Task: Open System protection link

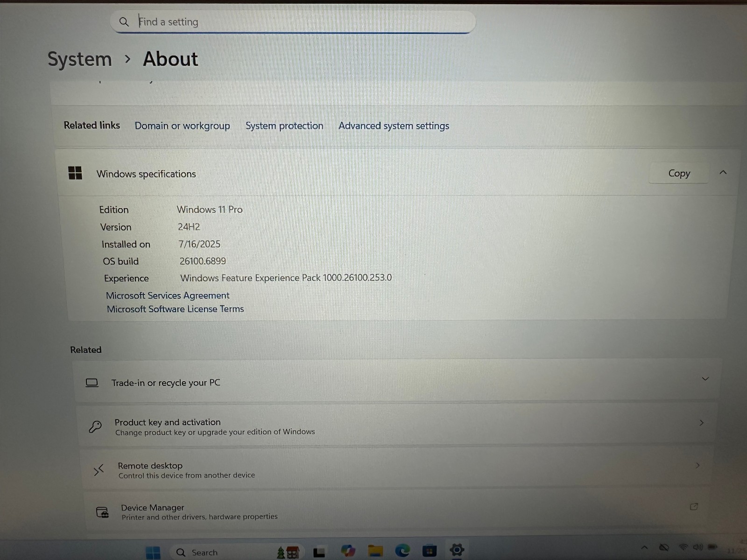Action: pyautogui.click(x=284, y=126)
